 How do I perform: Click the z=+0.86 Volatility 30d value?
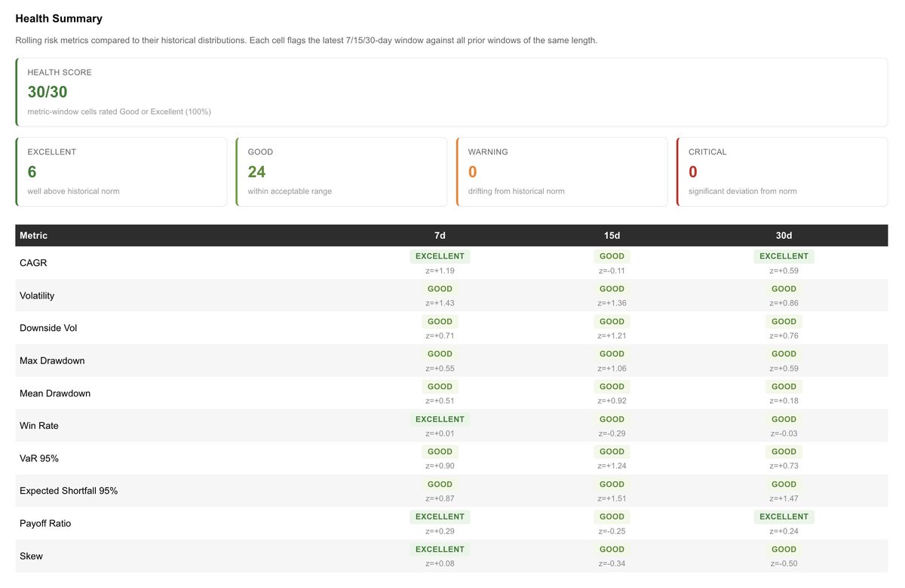(x=784, y=303)
